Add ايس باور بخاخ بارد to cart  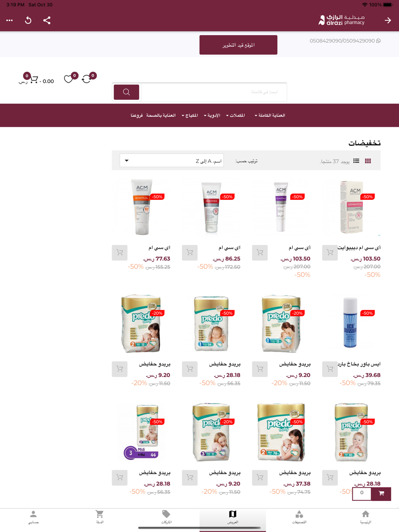330,369
